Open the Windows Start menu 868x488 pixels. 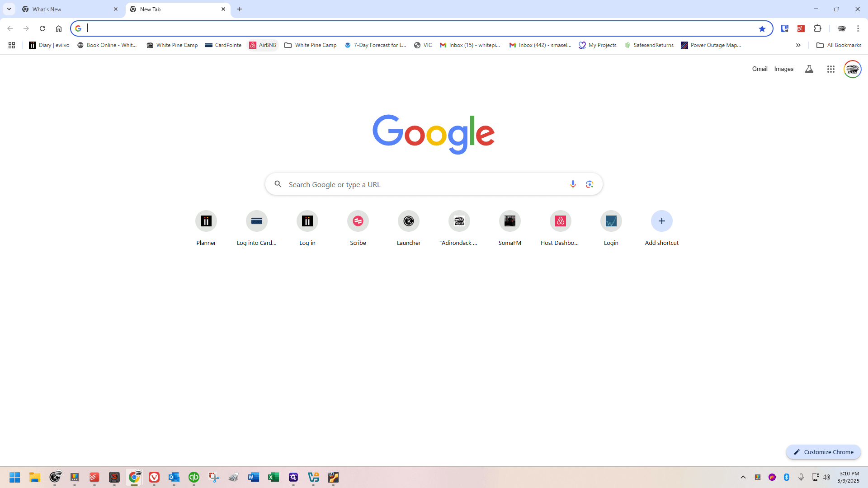pyautogui.click(x=15, y=477)
